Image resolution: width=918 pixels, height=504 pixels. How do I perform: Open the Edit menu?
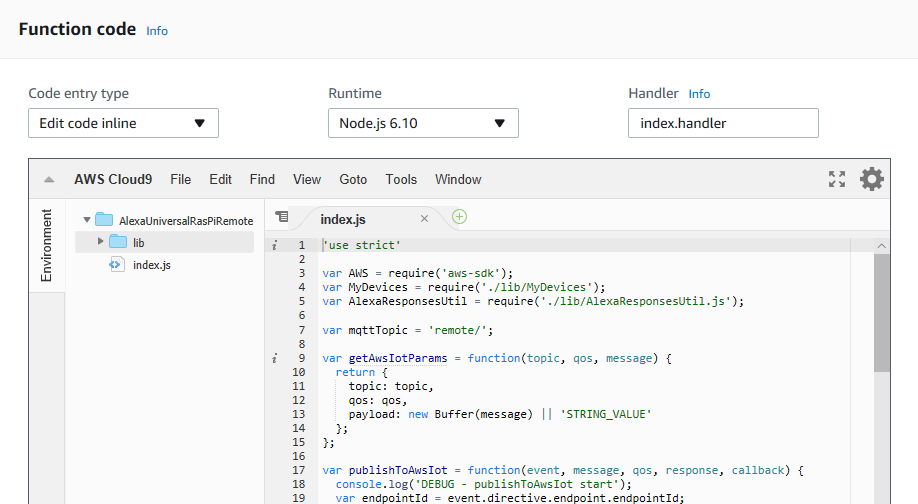pos(220,180)
